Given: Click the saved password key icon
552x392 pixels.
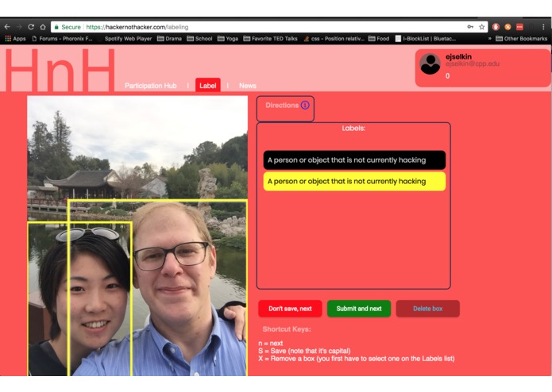Looking at the screenshot, I should pos(470,27).
